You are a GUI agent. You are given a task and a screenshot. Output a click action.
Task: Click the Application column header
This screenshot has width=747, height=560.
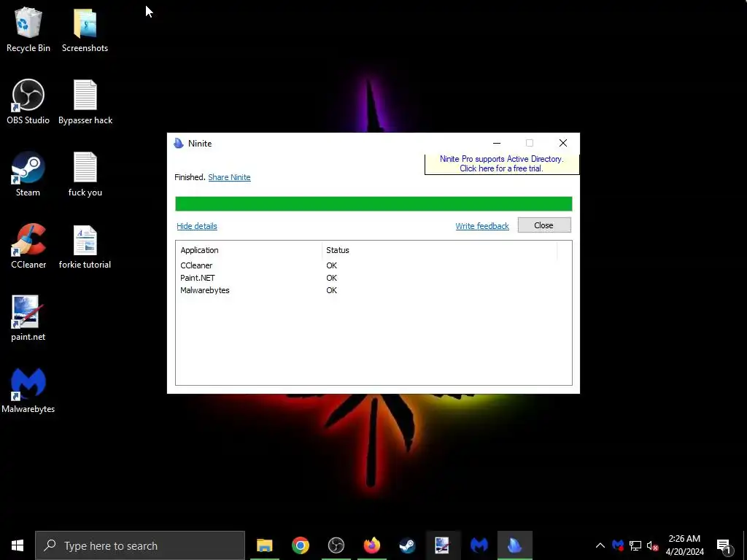click(249, 250)
